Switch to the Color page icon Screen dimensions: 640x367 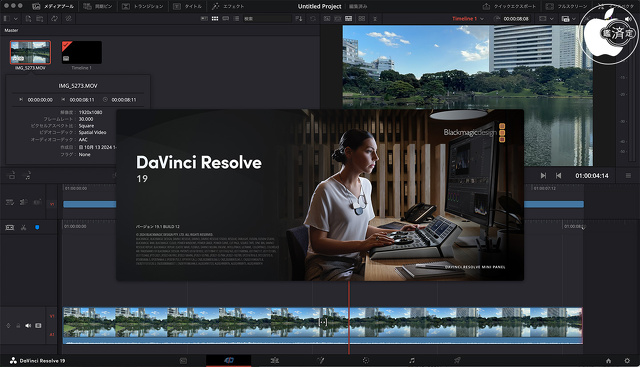[x=366, y=360]
